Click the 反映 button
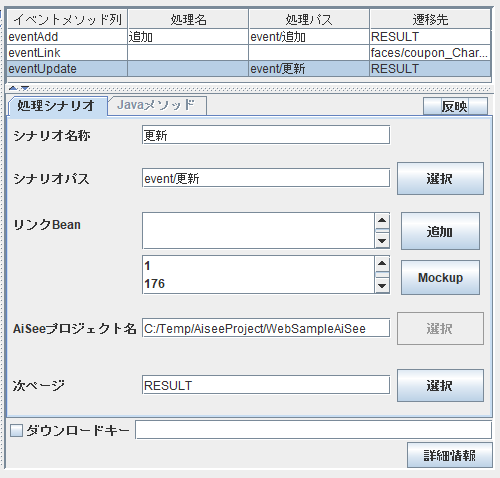This screenshot has width=500, height=478. pos(455,106)
